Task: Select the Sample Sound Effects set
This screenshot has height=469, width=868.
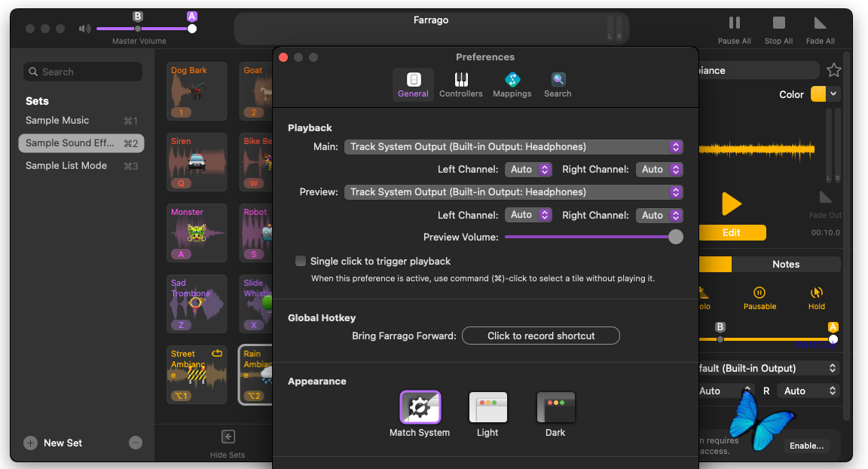Action: point(81,143)
